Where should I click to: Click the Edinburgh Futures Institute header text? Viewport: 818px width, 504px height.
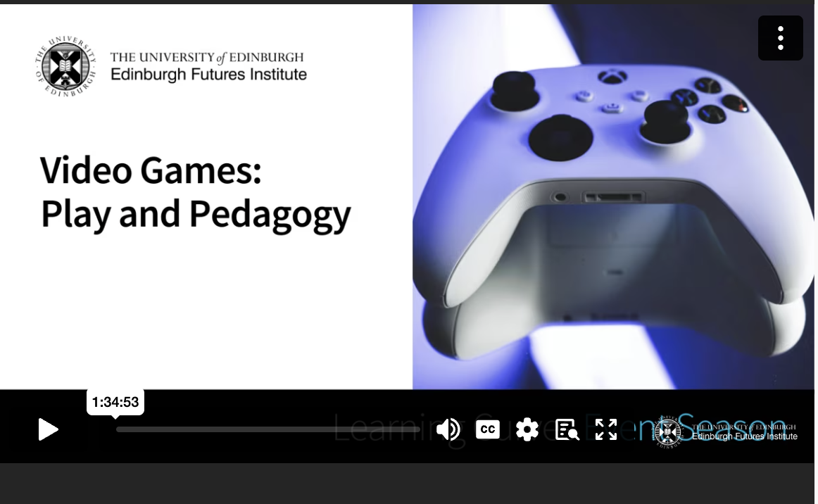point(208,75)
